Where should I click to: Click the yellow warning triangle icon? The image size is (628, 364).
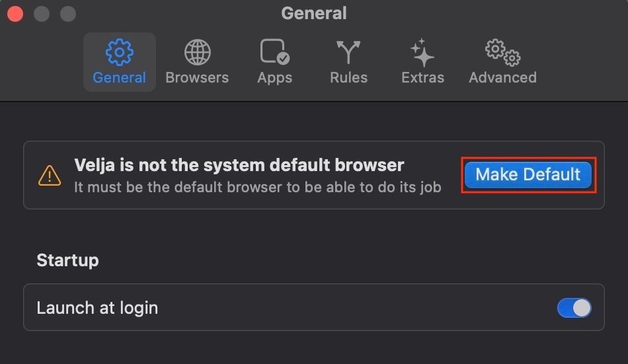50,175
